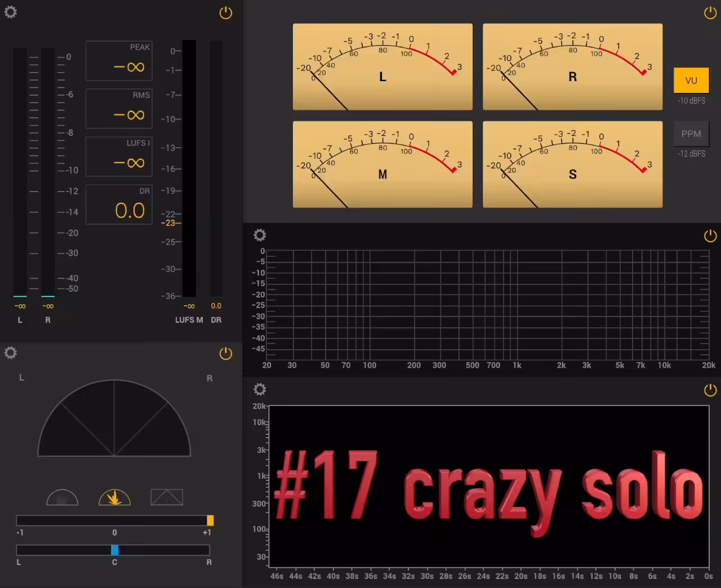721x588 pixels.
Task: Click the -23 LUFS target marker
Action: (171, 223)
